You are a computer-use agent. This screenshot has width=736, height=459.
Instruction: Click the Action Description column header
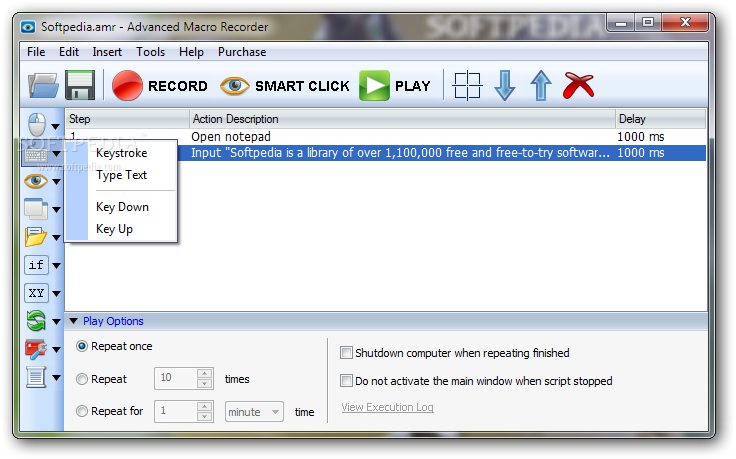(402, 119)
